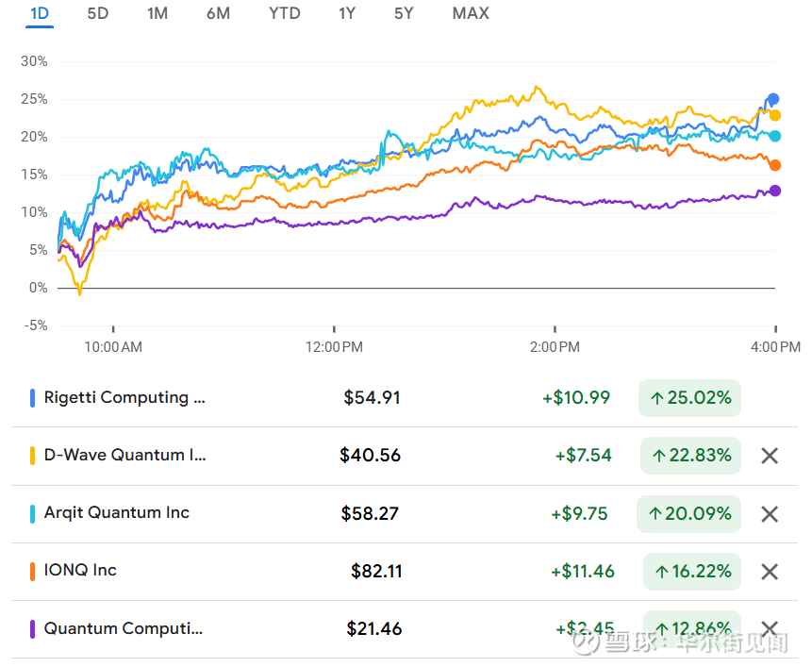Remove D-Wave Quantum from comparison

point(770,456)
